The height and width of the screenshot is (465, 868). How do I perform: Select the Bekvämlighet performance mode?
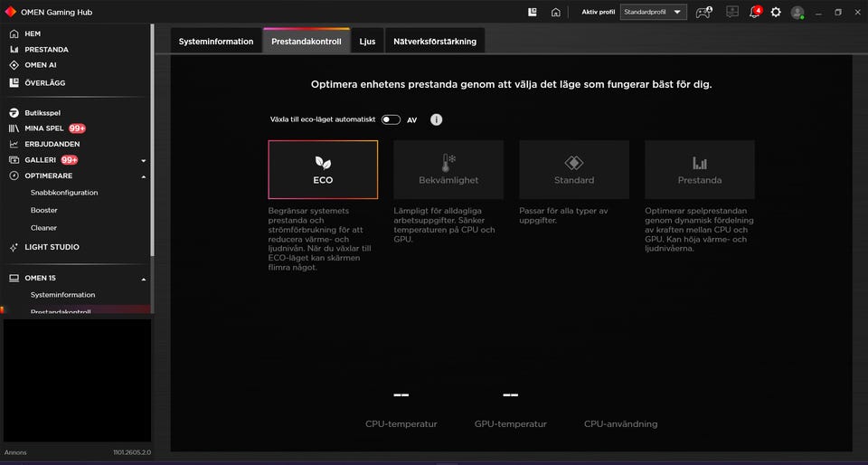tap(449, 169)
